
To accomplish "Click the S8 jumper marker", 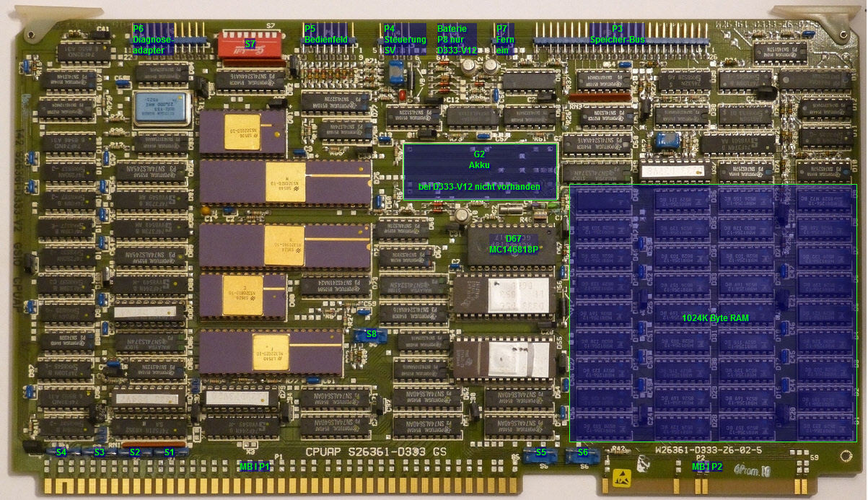I will (x=371, y=334).
